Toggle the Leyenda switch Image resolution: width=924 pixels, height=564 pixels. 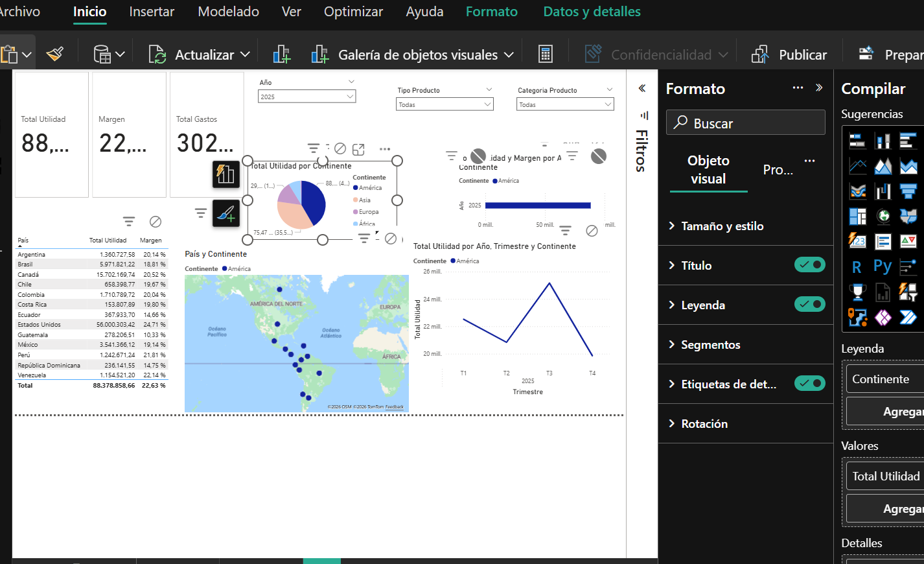[809, 304]
